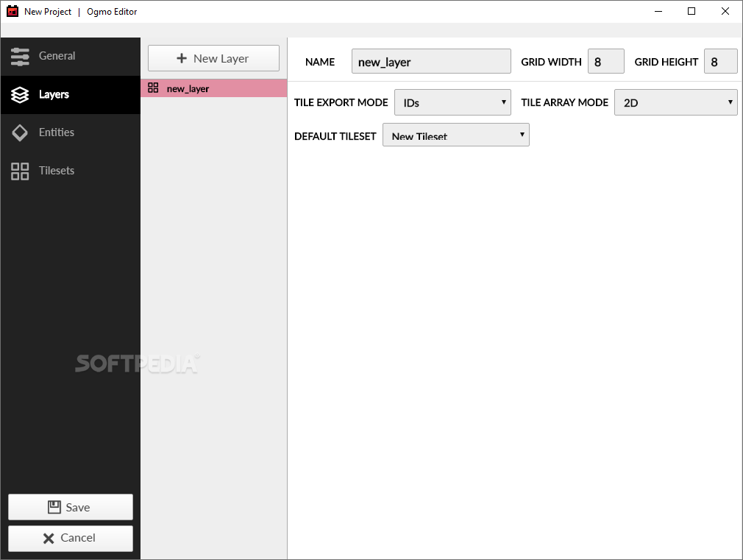Click the DEFAULT TILESET label
Screen dimensions: 743x560
point(335,137)
